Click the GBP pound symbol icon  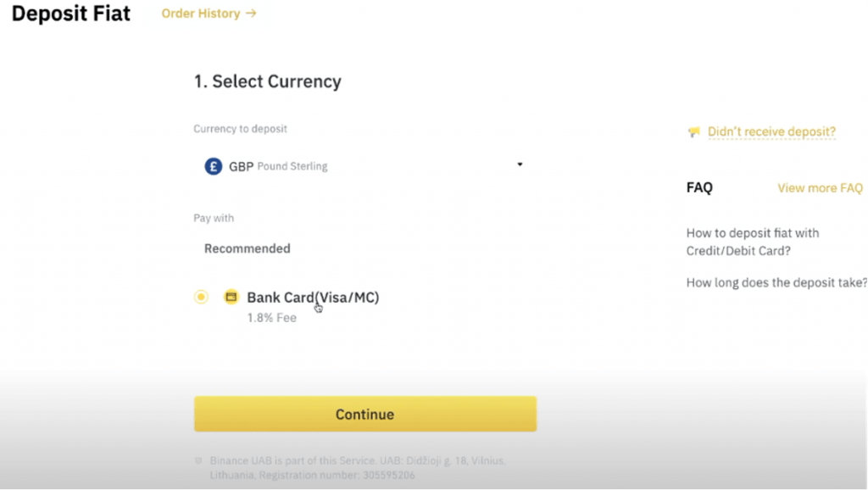pyautogui.click(x=214, y=166)
